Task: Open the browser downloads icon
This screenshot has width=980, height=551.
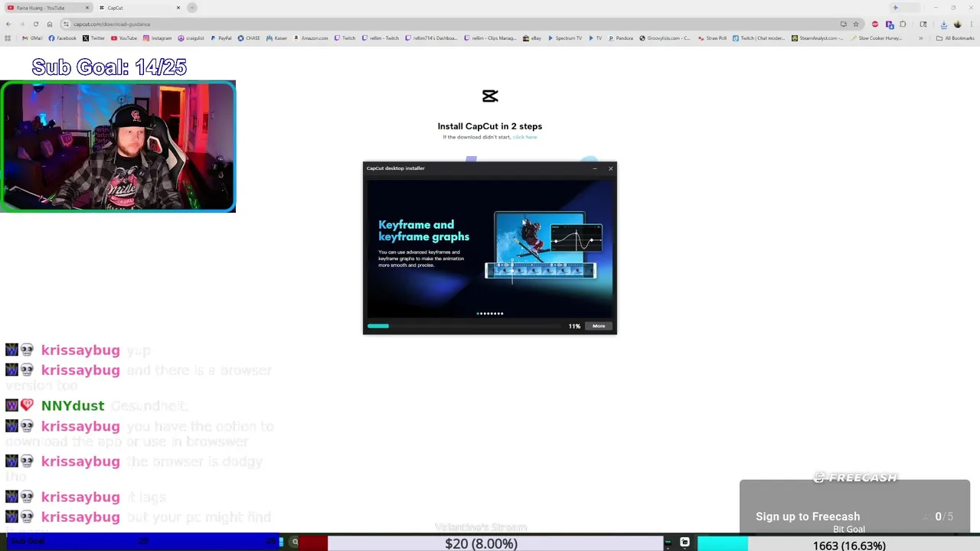Action: (x=943, y=24)
